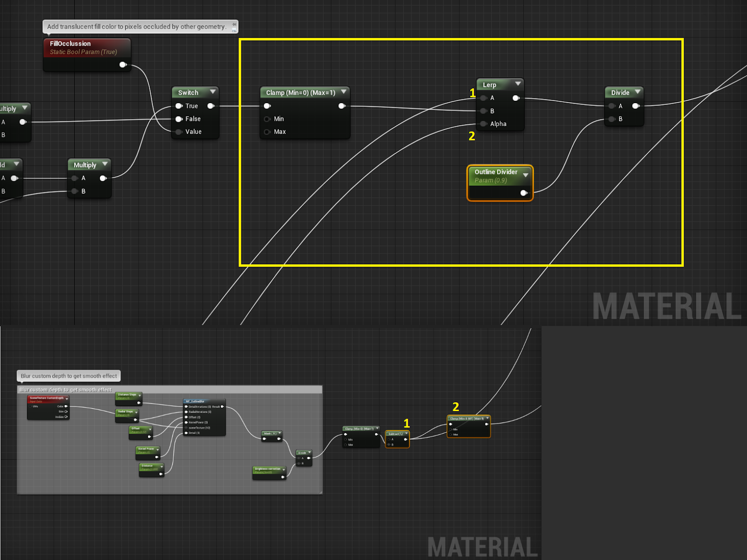Click the True input pin on Switch node
The image size is (747, 560).
(x=179, y=106)
